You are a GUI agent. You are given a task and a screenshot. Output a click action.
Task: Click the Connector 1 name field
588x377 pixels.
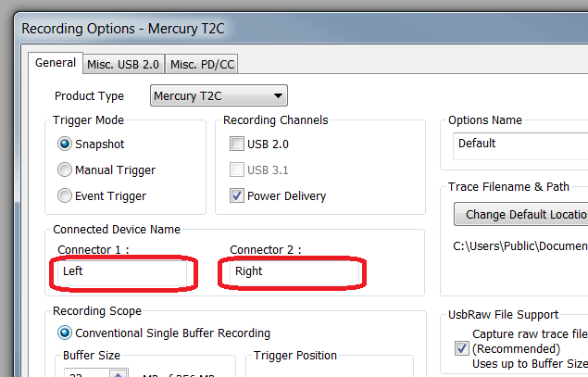(124, 272)
